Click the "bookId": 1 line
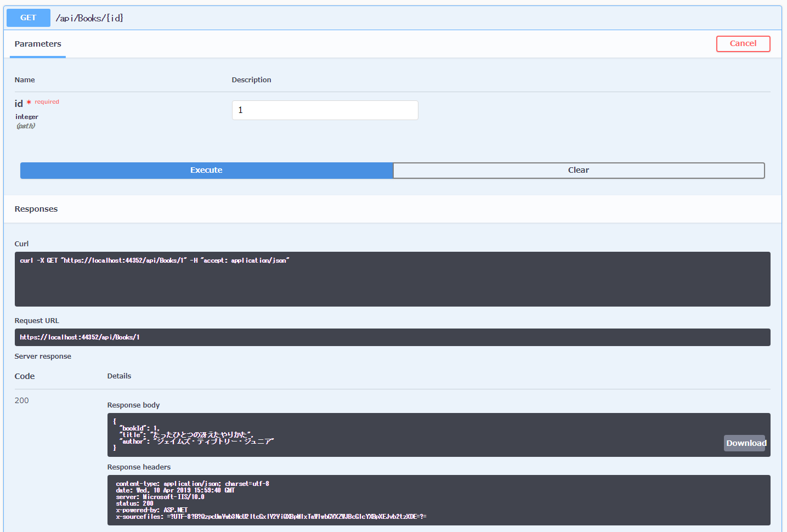 139,428
